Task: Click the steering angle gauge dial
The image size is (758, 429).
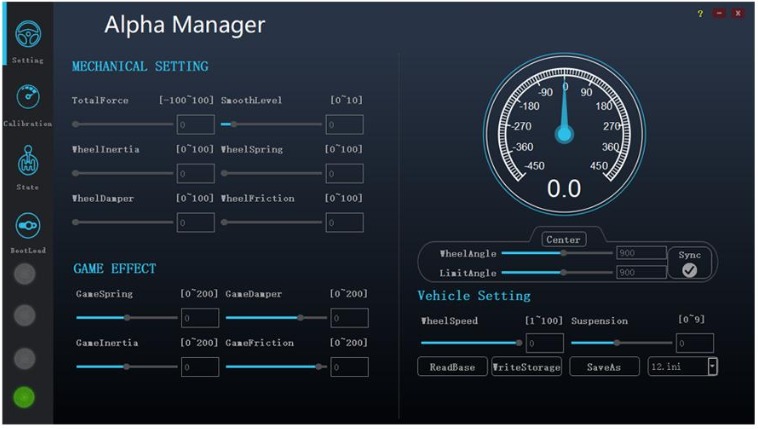Action: [564, 134]
